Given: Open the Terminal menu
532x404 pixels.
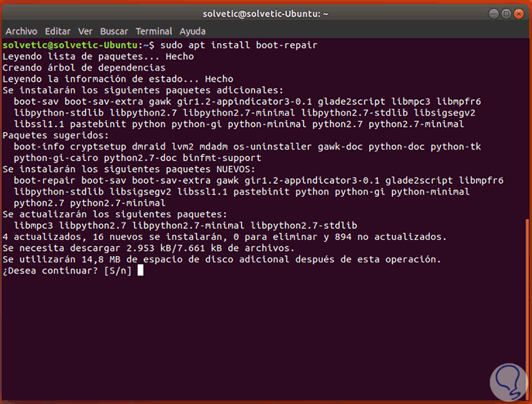Looking at the screenshot, I should [x=154, y=31].
